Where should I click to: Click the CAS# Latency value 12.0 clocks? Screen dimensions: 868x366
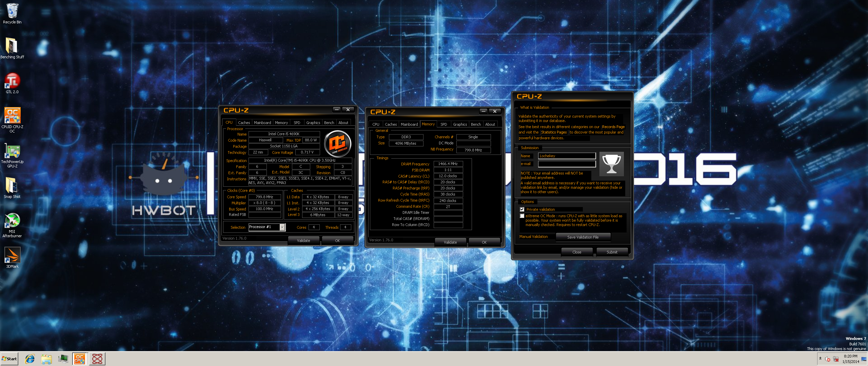click(448, 176)
